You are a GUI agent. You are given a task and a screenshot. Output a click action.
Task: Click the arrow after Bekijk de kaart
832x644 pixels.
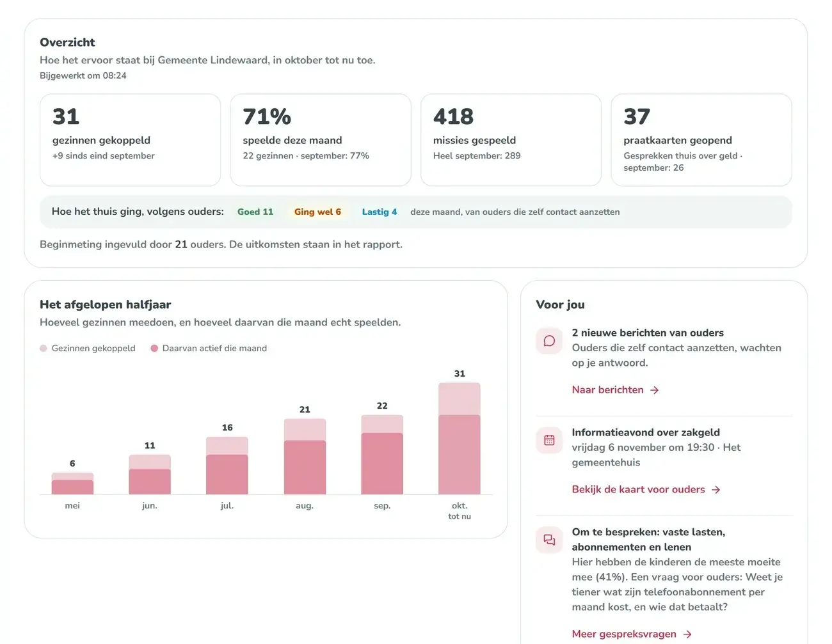click(x=716, y=490)
